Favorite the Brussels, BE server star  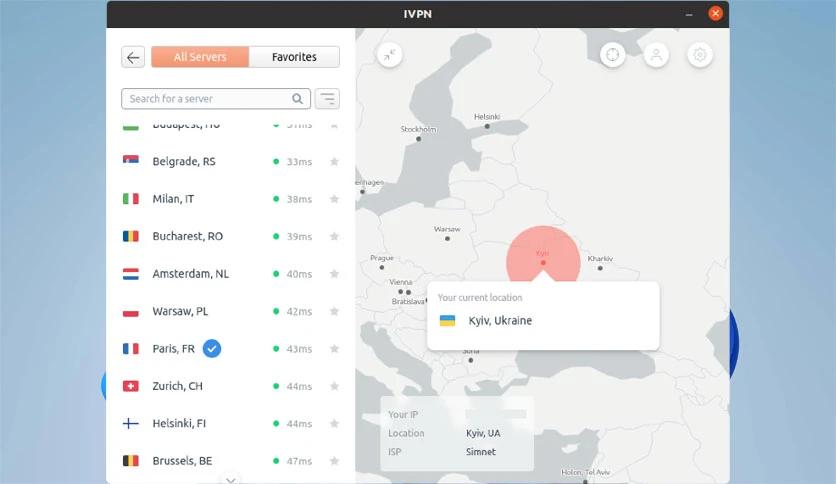pyautogui.click(x=334, y=461)
